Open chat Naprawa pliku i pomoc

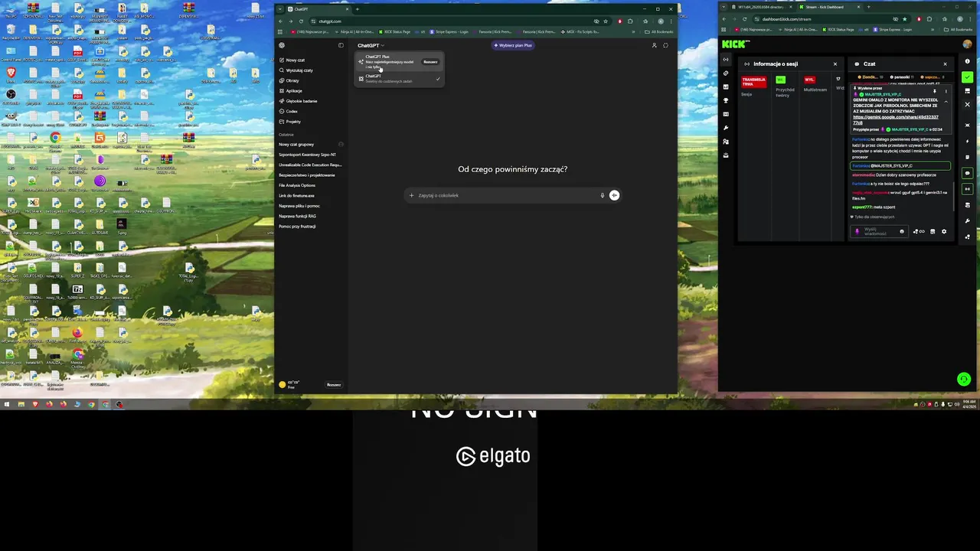pyautogui.click(x=299, y=206)
